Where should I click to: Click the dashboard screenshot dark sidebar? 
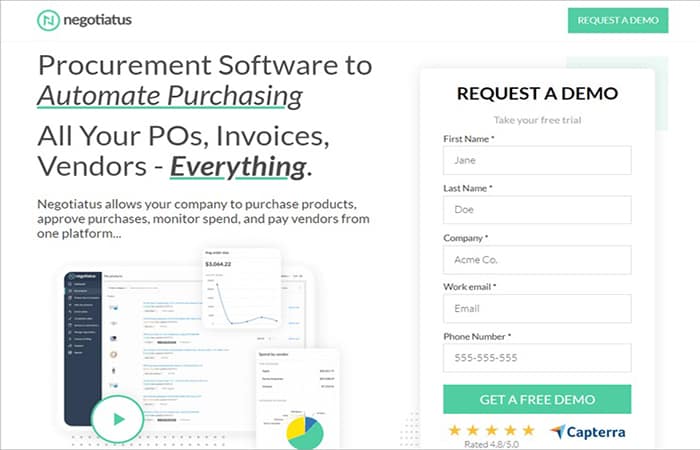(83, 348)
